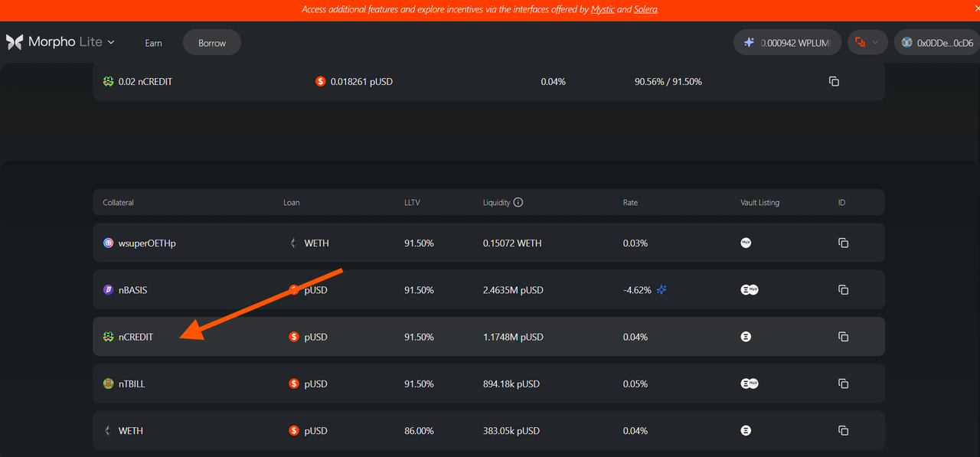Select the Borrow tab
The image size is (980, 457).
(x=212, y=43)
